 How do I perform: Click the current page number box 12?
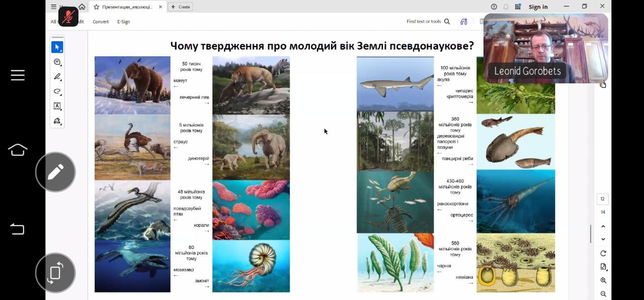point(602,199)
